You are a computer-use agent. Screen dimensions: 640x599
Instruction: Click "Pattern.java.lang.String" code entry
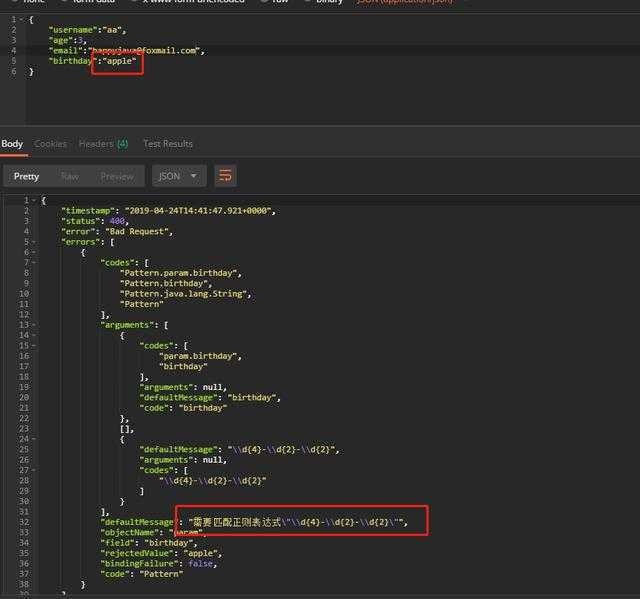point(183,294)
